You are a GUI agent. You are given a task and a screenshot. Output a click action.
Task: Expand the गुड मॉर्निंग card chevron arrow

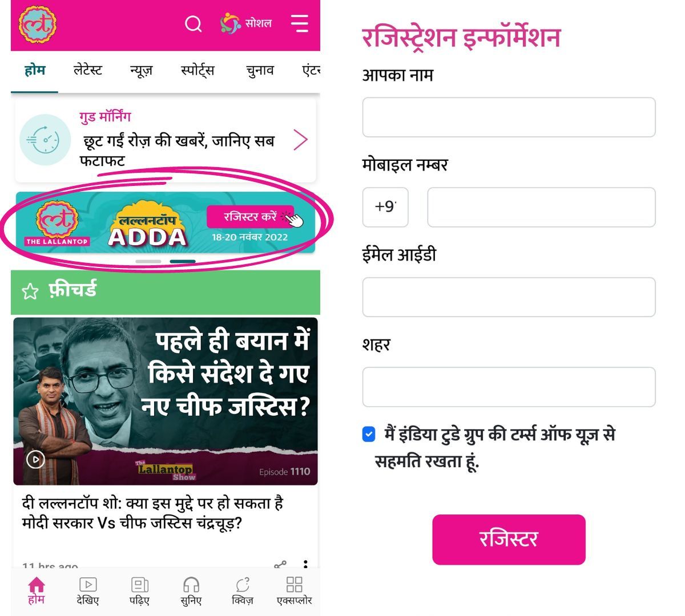tap(300, 140)
